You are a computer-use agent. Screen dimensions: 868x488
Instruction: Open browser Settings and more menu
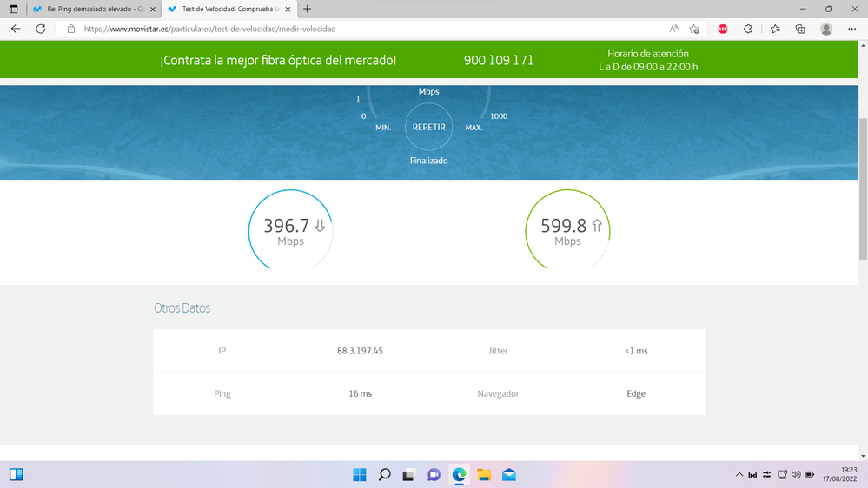tap(852, 29)
